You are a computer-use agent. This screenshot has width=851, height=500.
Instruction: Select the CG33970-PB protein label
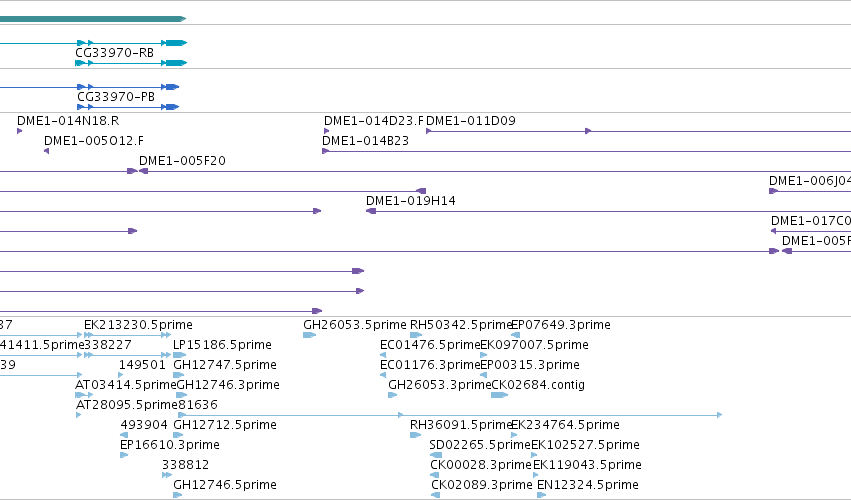click(116, 97)
